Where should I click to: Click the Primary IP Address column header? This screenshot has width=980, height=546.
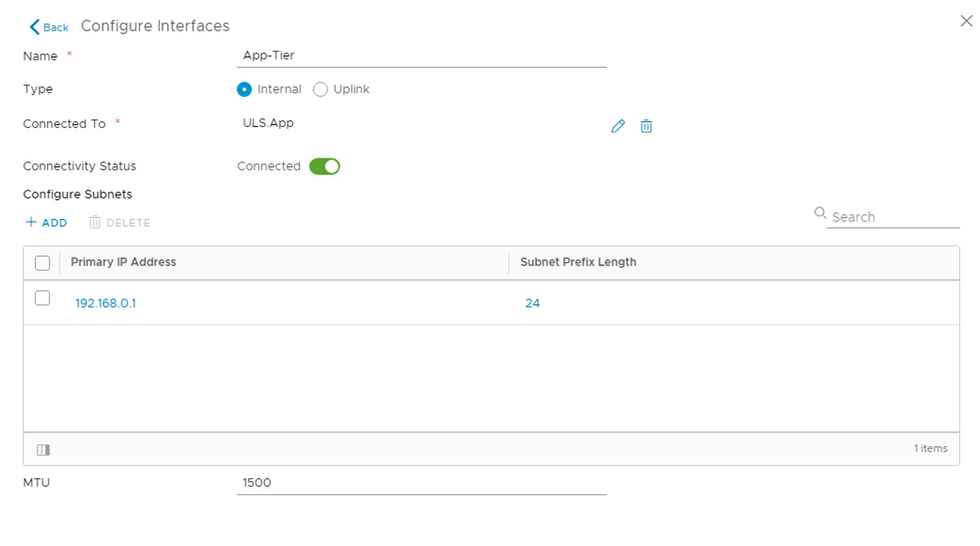(124, 262)
